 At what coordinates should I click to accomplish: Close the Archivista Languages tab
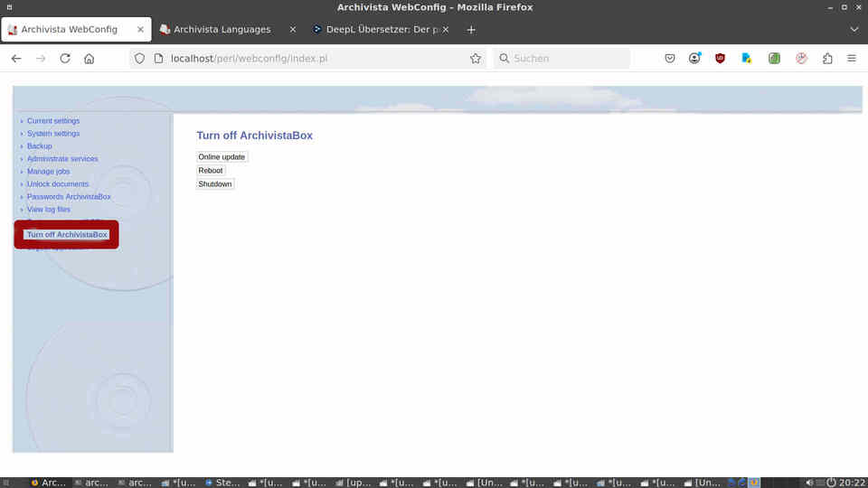pyautogui.click(x=293, y=30)
